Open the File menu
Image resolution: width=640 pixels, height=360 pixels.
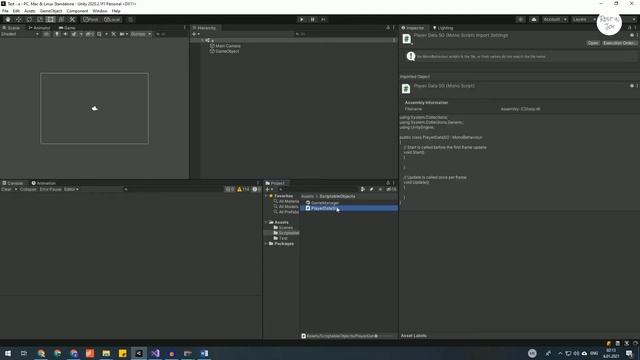(x=5, y=11)
